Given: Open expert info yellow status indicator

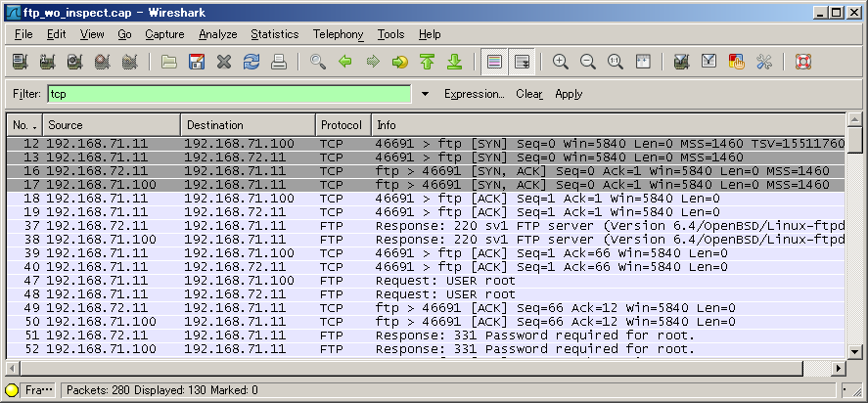Looking at the screenshot, I should point(12,390).
